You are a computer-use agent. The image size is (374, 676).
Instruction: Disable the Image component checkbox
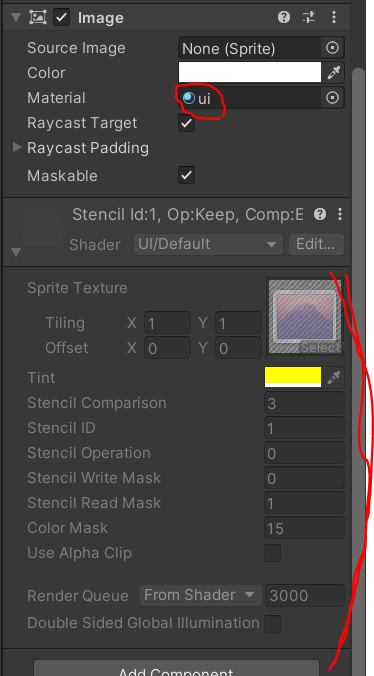(62, 17)
